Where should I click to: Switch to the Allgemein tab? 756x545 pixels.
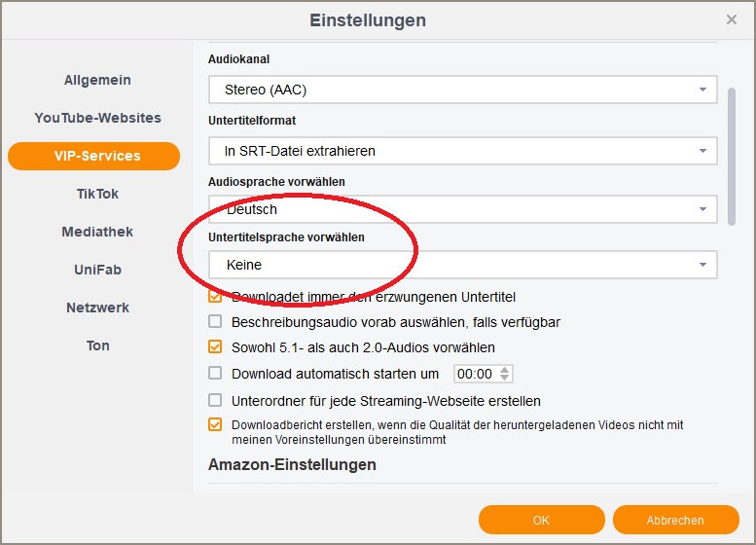tap(97, 80)
